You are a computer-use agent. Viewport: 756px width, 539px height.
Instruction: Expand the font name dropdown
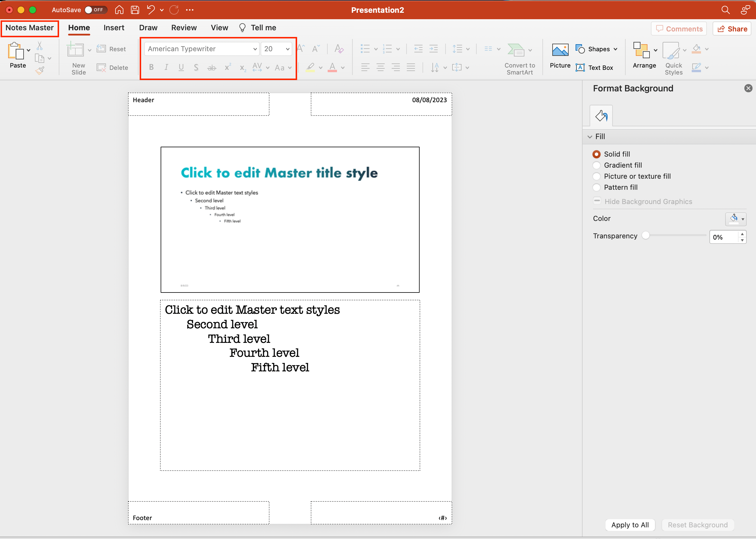[254, 48]
